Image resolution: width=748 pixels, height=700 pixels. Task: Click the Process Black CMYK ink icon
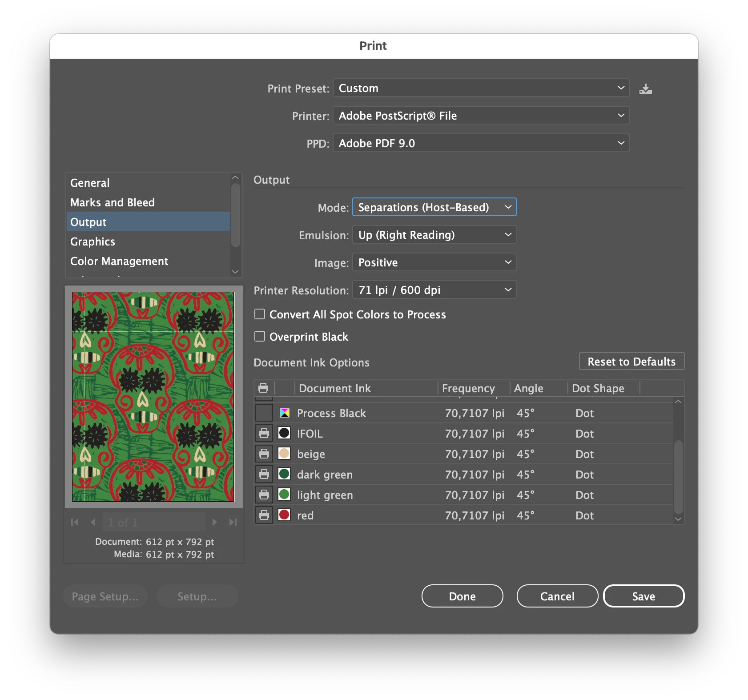[x=284, y=413]
